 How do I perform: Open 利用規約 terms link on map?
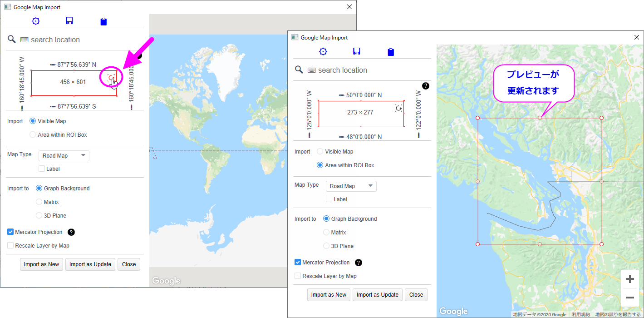click(x=581, y=314)
